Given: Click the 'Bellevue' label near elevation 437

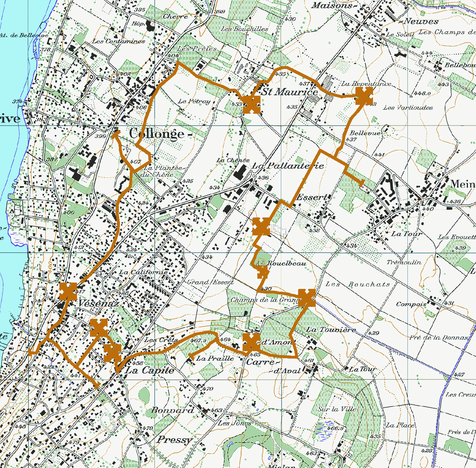Looking at the screenshot, I should (x=365, y=133).
